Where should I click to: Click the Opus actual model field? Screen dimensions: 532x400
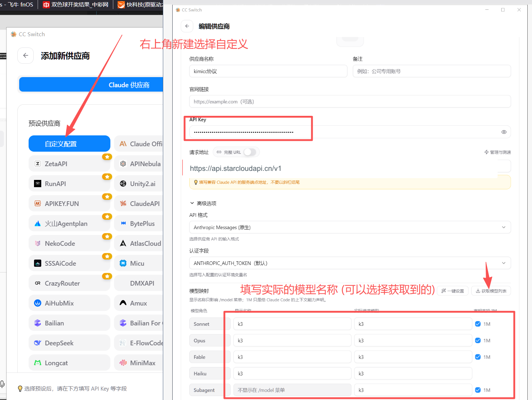[413, 341]
